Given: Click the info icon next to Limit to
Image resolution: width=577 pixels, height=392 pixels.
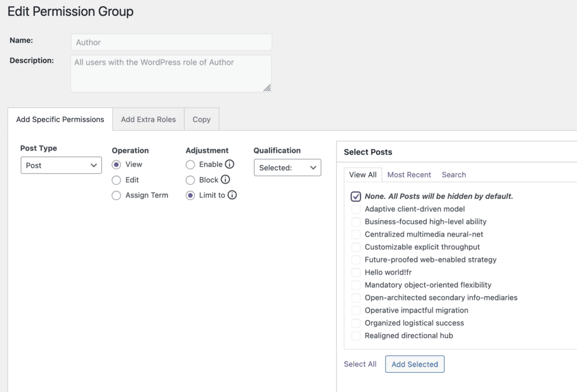Looking at the screenshot, I should [x=232, y=195].
